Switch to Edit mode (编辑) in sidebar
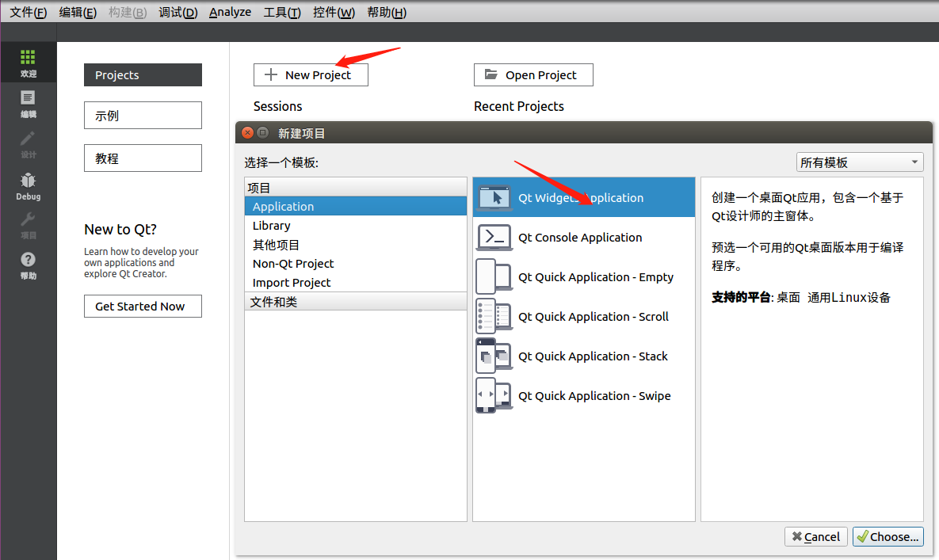 [29, 104]
